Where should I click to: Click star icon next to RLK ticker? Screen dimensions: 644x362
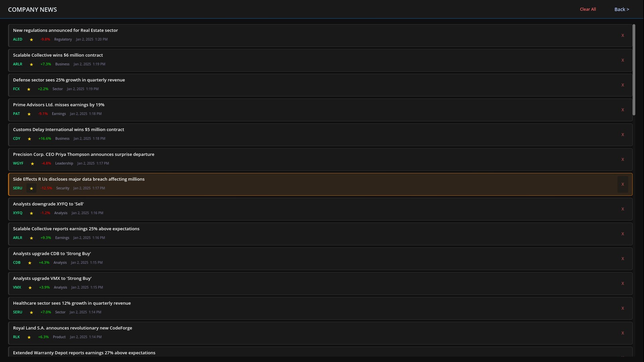[x=29, y=338]
